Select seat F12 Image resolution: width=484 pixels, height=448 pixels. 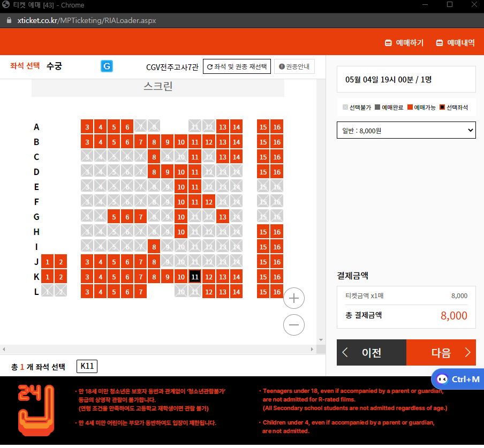point(209,202)
